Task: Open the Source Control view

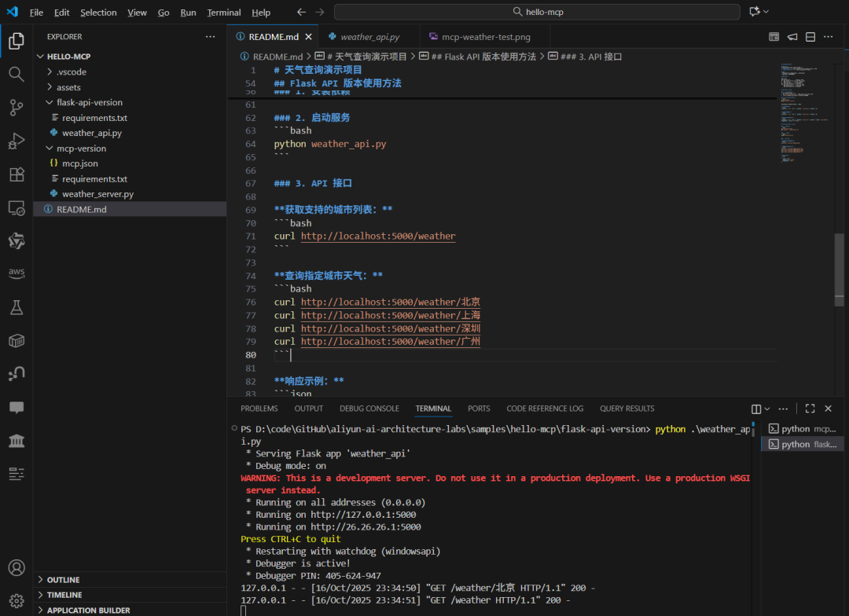Action: tap(16, 108)
